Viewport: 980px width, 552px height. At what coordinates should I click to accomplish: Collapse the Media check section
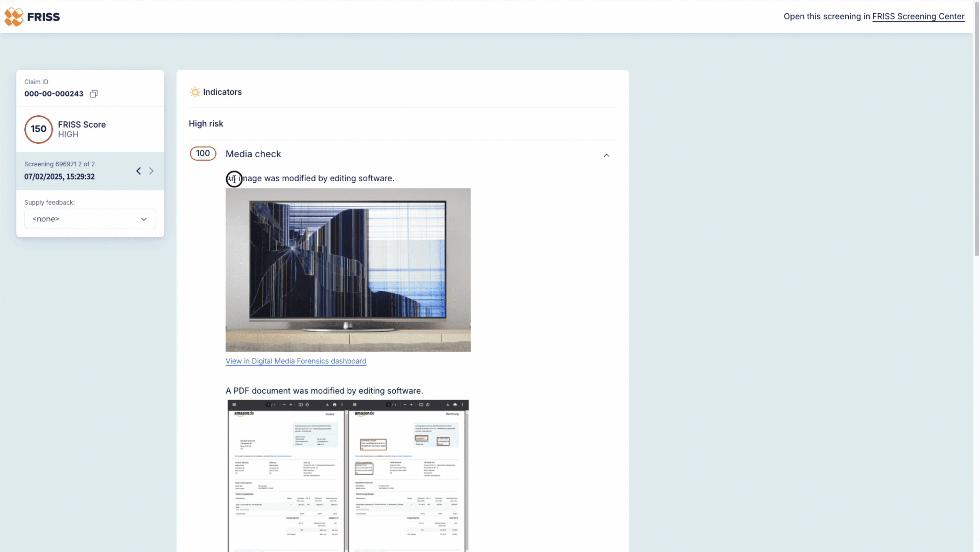[x=606, y=155]
